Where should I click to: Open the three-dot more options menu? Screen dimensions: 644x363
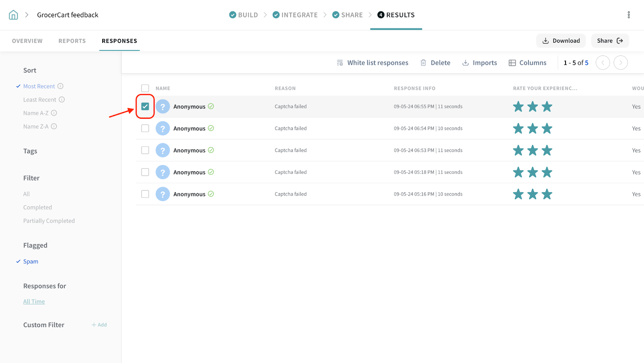pos(628,15)
